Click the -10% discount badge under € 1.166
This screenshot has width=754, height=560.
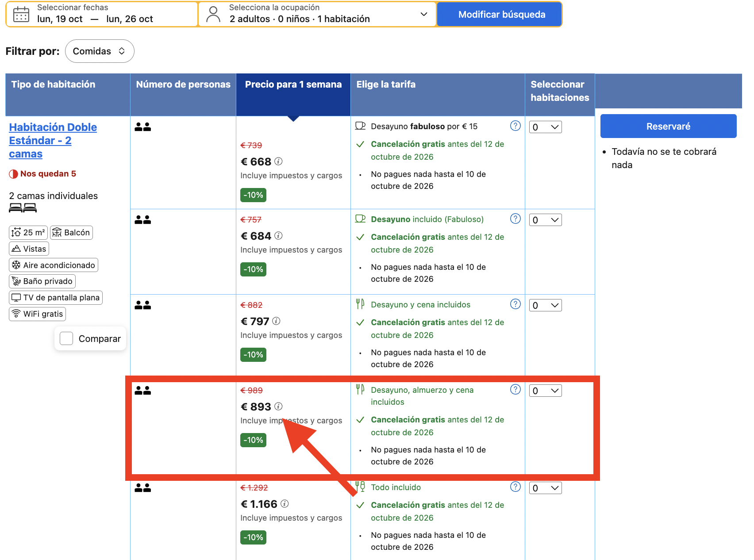pyautogui.click(x=253, y=537)
